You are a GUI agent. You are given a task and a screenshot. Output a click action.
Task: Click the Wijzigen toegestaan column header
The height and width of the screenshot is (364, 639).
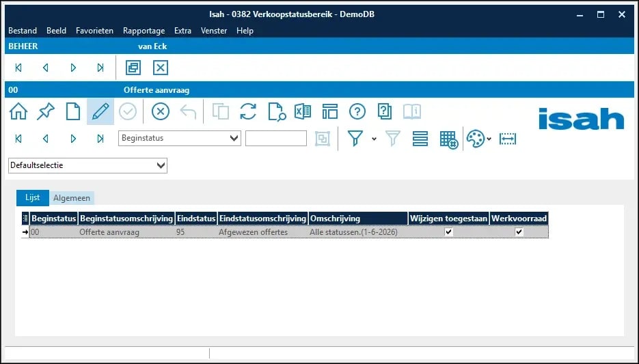pos(449,219)
